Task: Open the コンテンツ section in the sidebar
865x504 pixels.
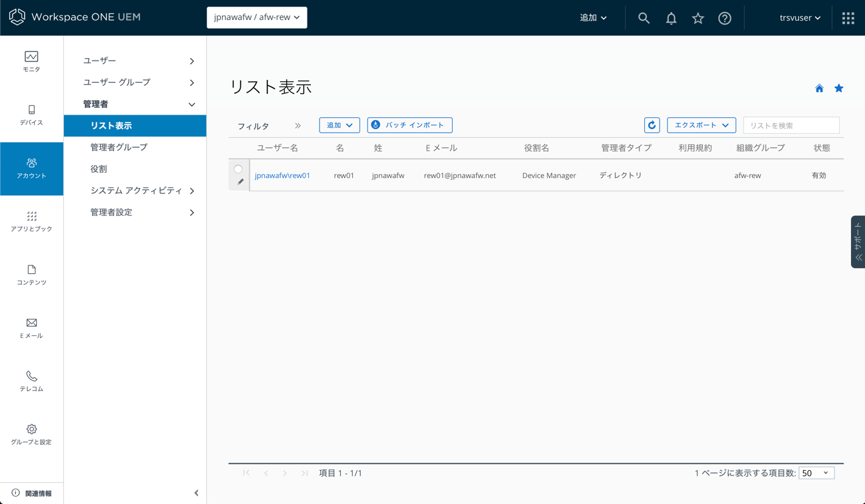Action: point(31,275)
